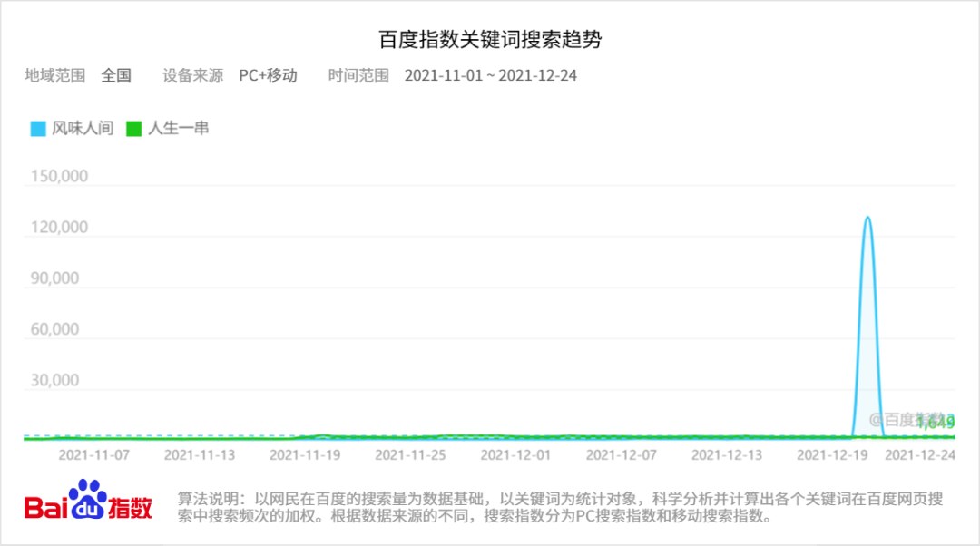Open the 2021-11-01 ~ 2021-12-24 date range
The height and width of the screenshot is (546, 980).
[x=491, y=75]
